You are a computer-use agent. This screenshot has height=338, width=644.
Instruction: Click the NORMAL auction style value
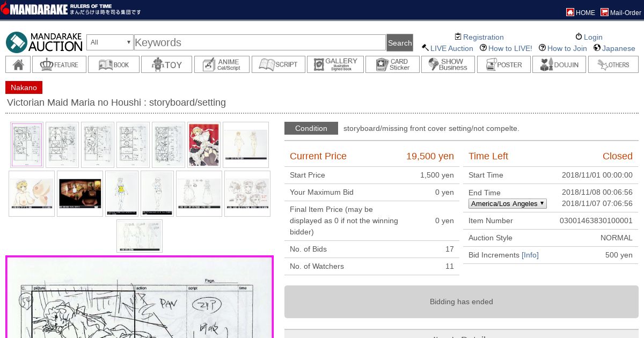616,238
